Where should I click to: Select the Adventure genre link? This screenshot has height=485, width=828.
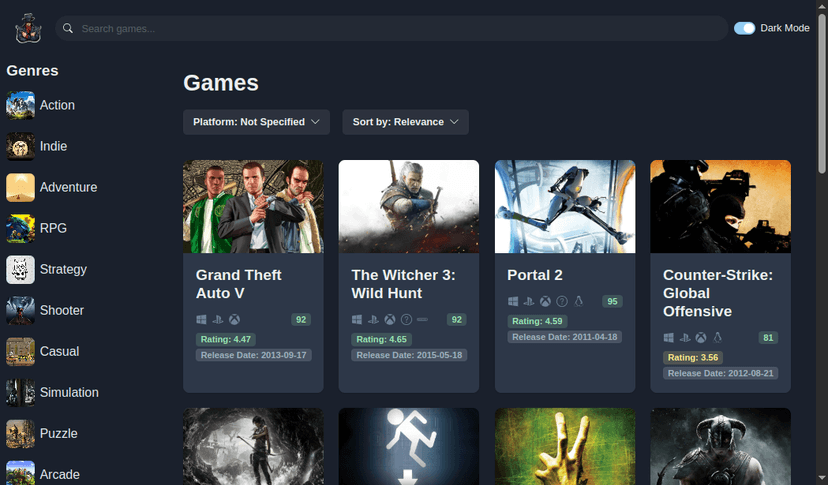(69, 188)
